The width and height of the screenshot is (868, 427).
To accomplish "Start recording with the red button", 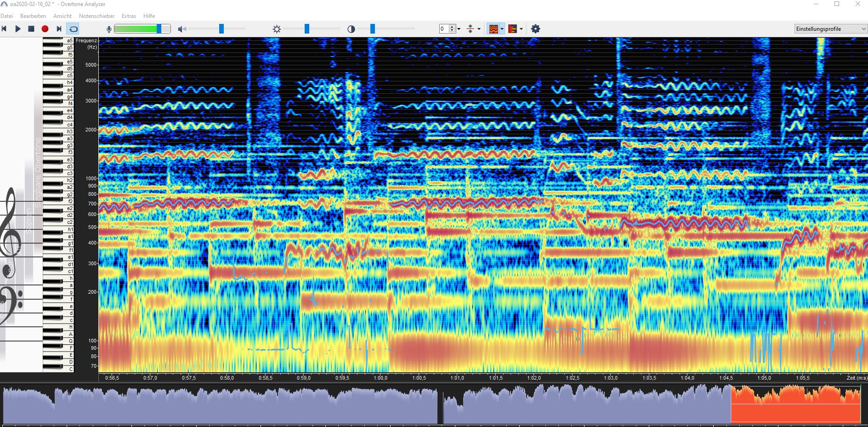I will [x=45, y=29].
